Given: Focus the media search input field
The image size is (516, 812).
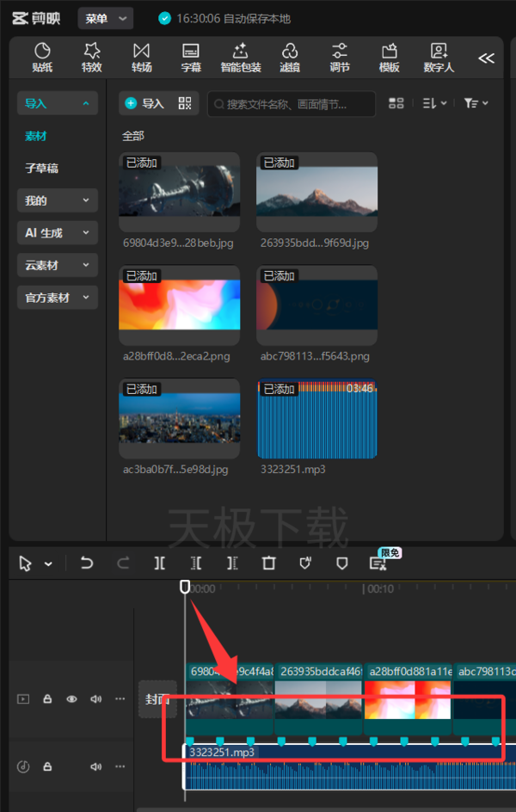Looking at the screenshot, I should point(292,104).
